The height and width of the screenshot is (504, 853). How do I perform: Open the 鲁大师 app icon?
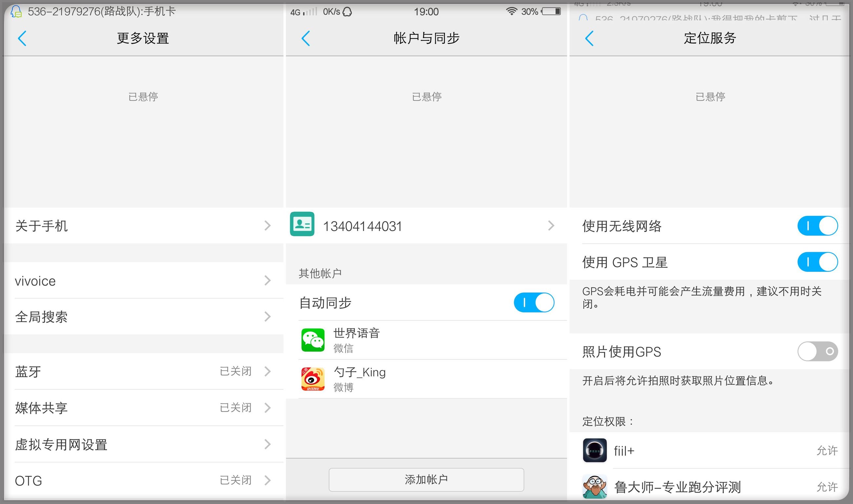point(595,486)
